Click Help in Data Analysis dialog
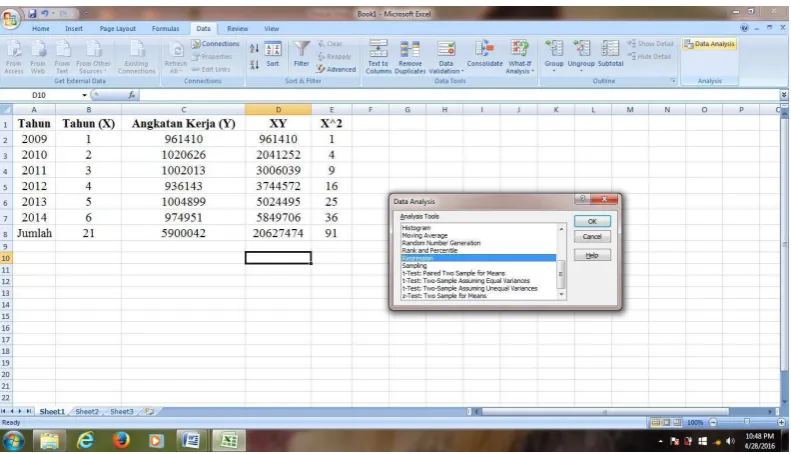The image size is (791, 454). pos(592,255)
